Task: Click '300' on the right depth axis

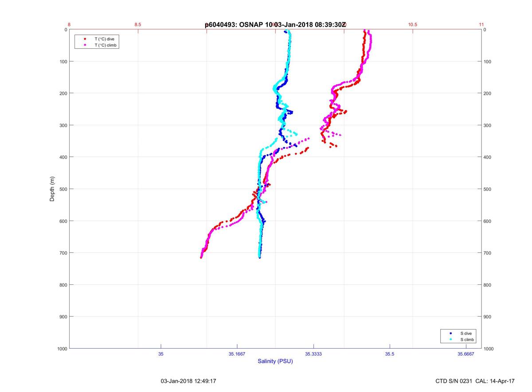Action: 488,125
